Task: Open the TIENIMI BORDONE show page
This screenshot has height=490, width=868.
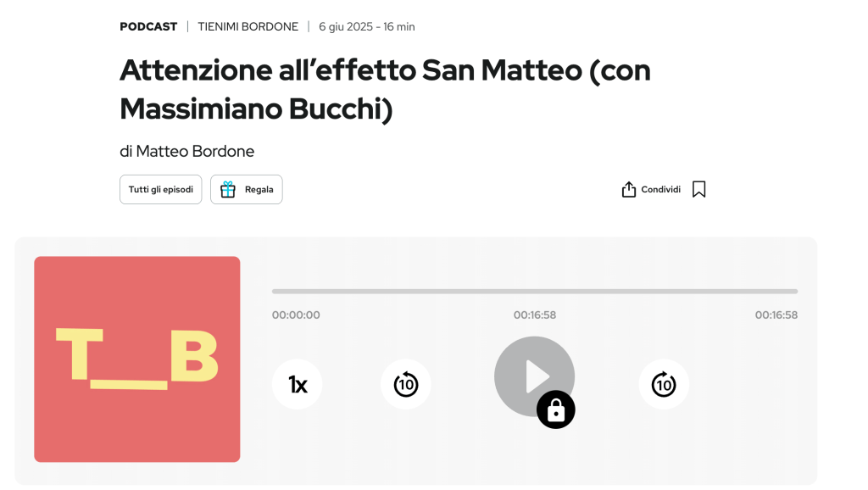Action: [x=248, y=26]
